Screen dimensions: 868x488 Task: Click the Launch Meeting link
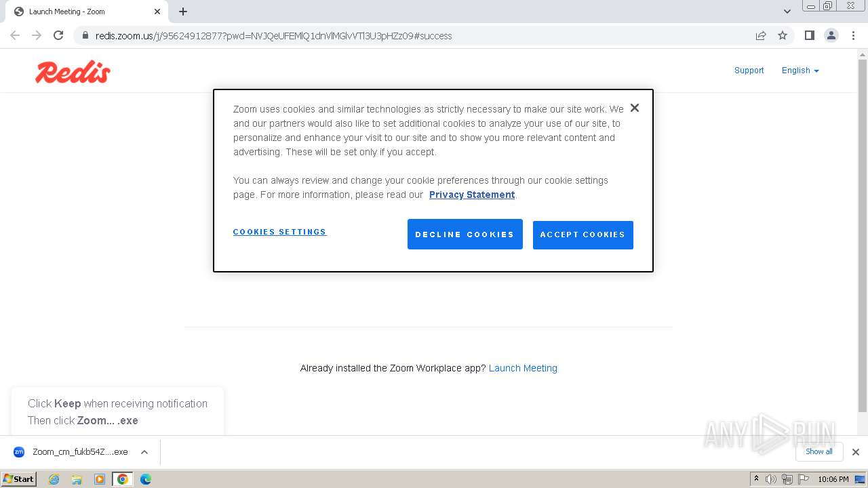tap(523, 368)
